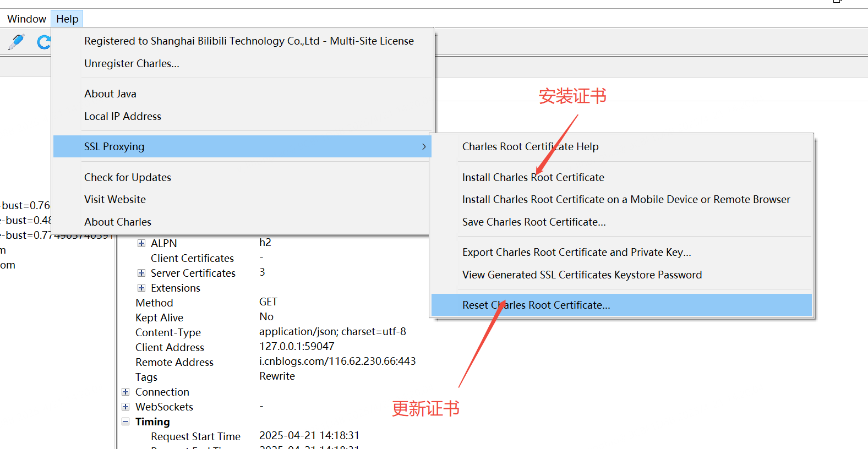Screen dimensions: 868x449
Task: Select the Client Certificates row
Action: point(192,258)
